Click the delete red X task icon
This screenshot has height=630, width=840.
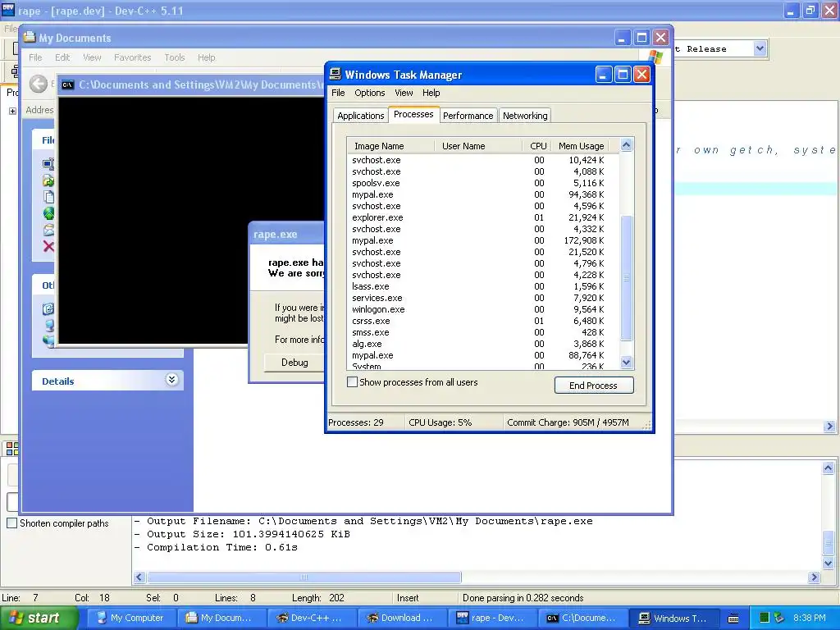(48, 246)
